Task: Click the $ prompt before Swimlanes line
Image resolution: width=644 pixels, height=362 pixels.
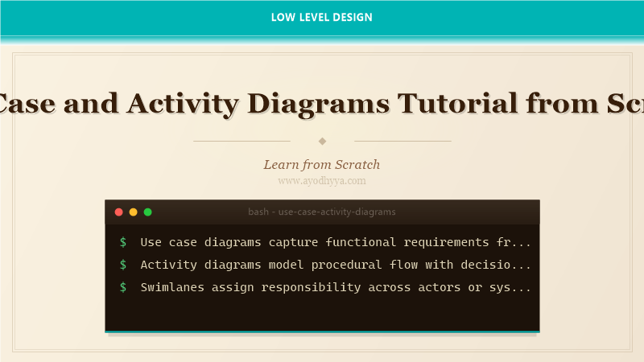Action: point(123,287)
